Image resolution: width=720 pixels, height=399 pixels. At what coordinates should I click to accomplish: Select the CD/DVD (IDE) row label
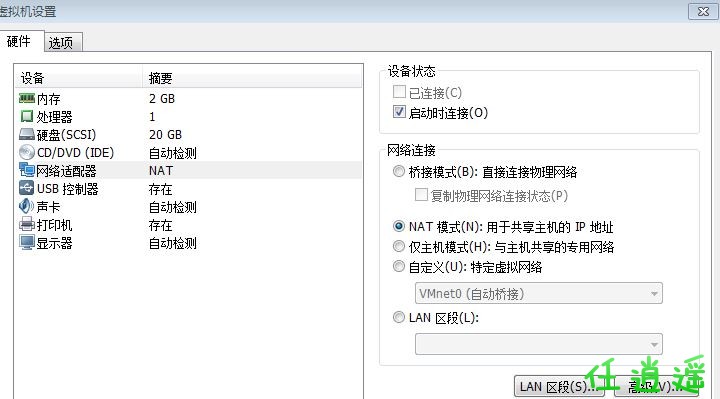tap(75, 152)
